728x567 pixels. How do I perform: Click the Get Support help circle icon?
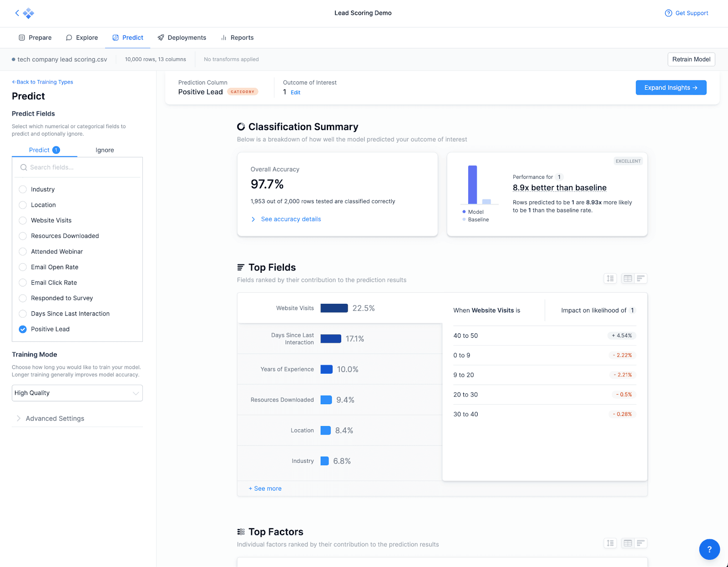pos(668,13)
